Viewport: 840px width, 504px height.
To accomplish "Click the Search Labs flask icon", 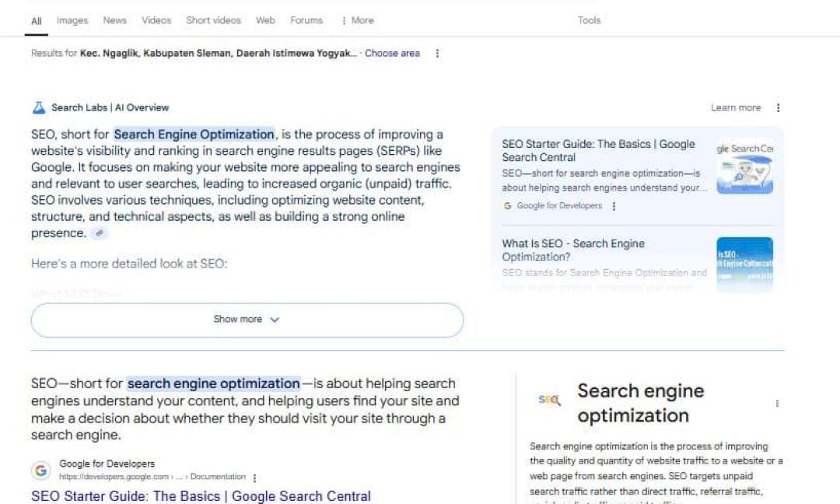I will [x=39, y=107].
